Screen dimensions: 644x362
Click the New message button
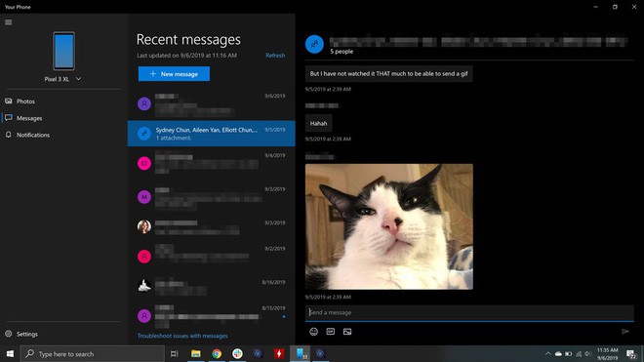(x=174, y=74)
